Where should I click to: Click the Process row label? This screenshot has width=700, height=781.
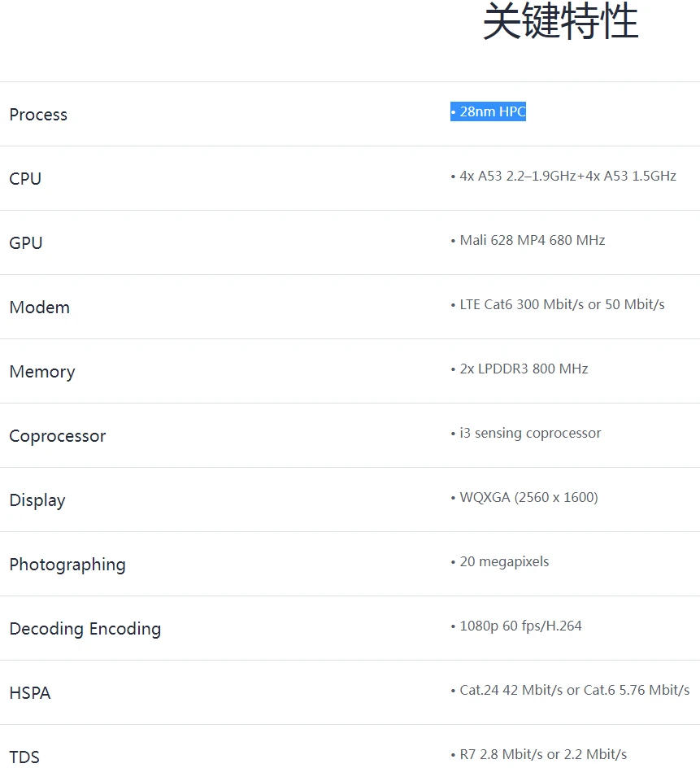(x=38, y=115)
